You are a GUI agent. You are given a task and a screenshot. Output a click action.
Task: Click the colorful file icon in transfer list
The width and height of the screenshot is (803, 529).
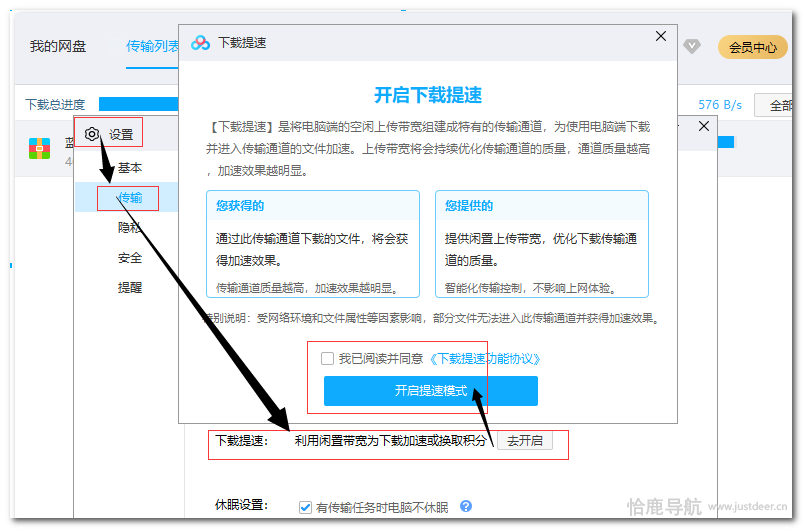[39, 149]
